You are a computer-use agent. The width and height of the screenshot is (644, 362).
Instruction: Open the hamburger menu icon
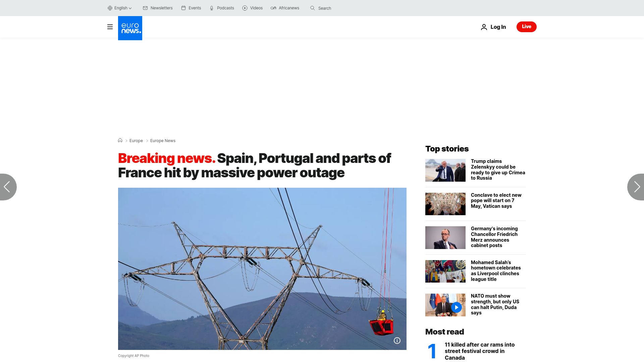[x=110, y=27]
